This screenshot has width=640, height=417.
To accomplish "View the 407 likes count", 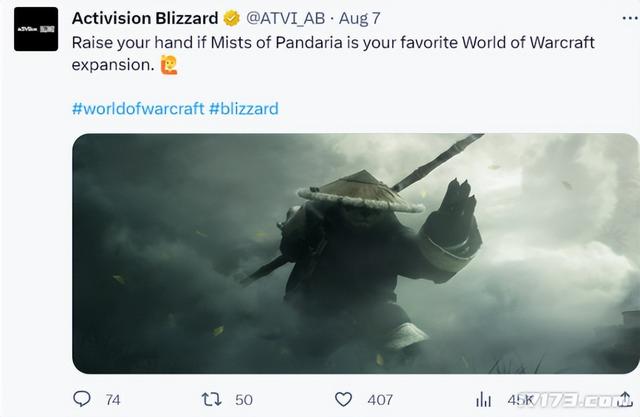I will [380, 399].
